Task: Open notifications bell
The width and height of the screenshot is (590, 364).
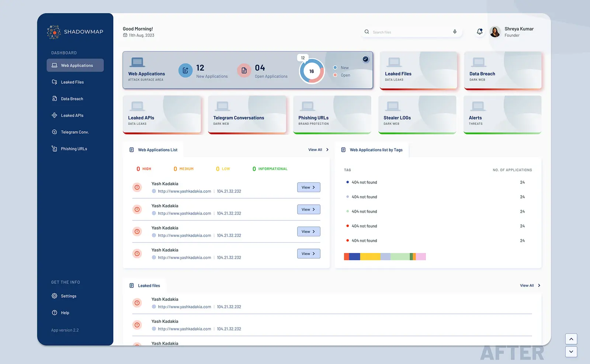Action: (x=479, y=32)
